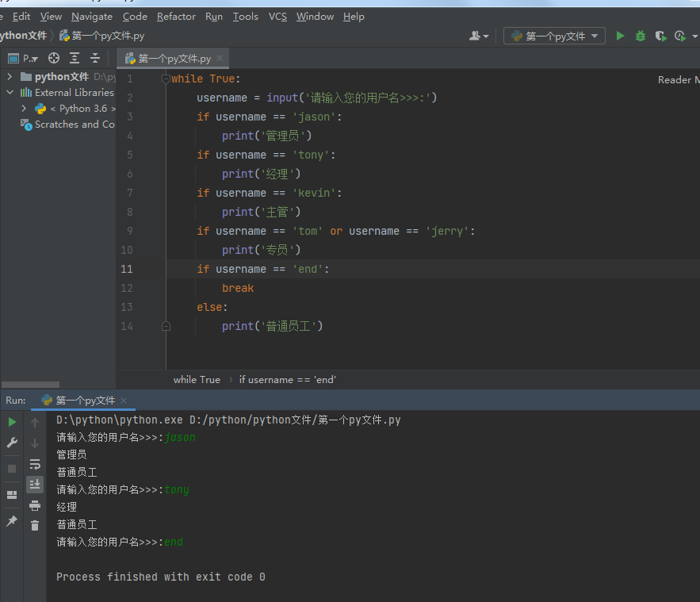Screen dimensions: 700x602
Task: Close the 第一个py文件.py editor tab
Action: (220, 59)
